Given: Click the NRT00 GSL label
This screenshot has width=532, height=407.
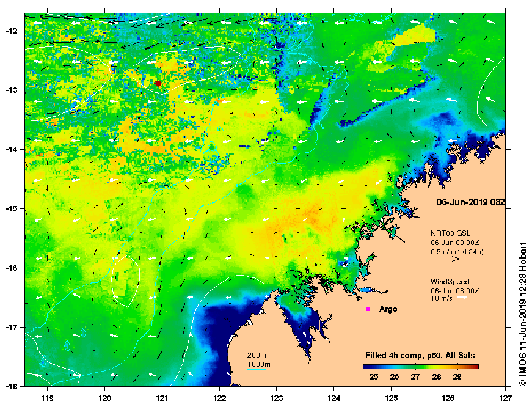Looking at the screenshot, I should [450, 233].
